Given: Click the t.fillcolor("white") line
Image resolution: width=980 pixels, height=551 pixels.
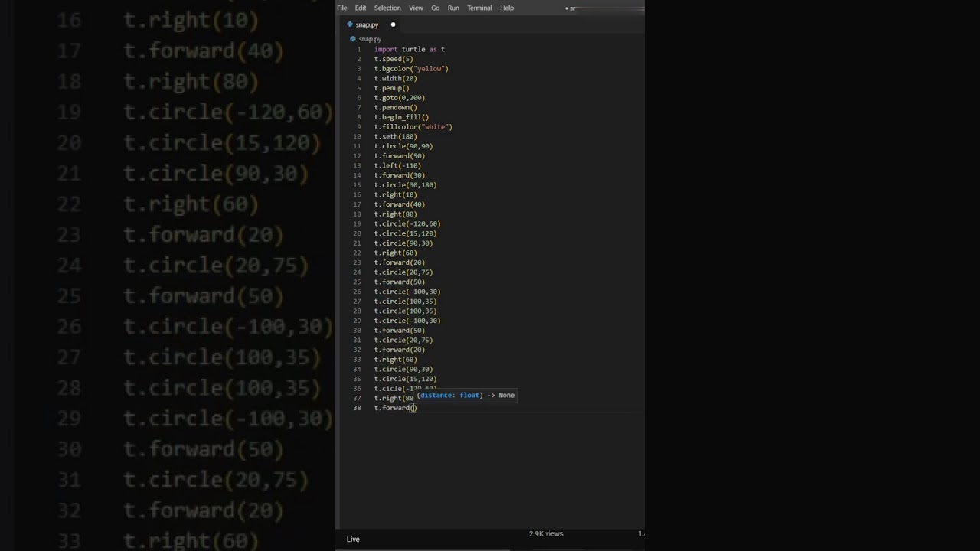Looking at the screenshot, I should tap(413, 127).
